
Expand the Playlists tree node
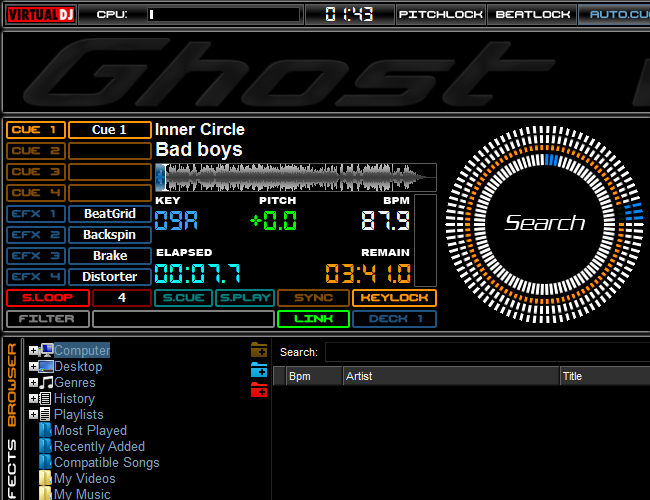[x=33, y=414]
